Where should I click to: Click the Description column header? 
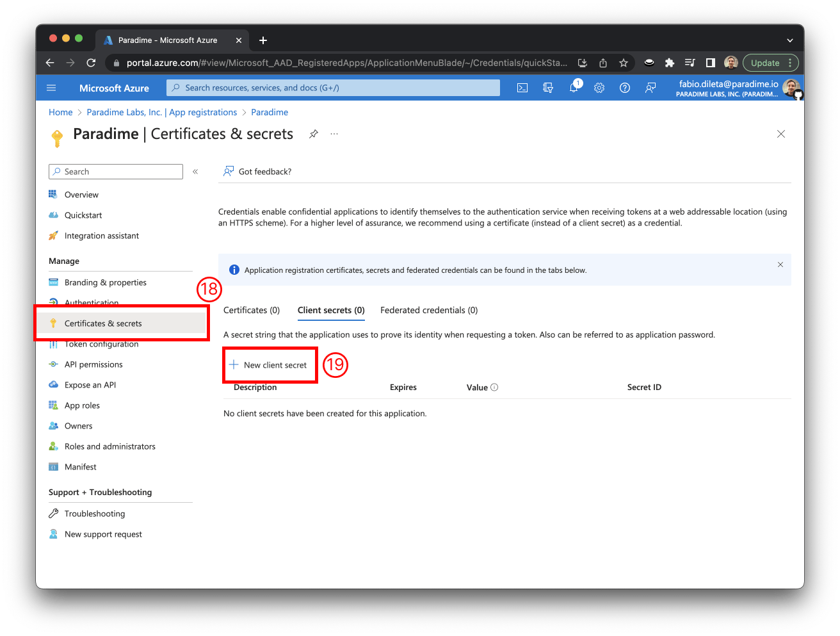point(255,387)
